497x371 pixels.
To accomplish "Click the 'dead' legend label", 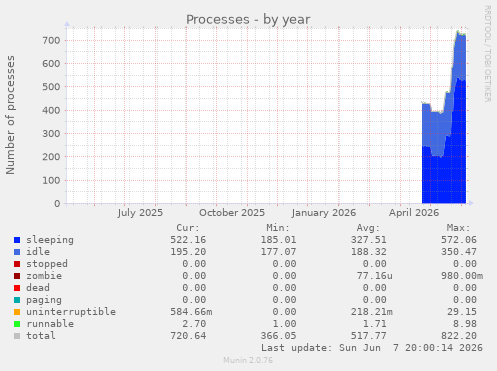I will click(38, 288).
